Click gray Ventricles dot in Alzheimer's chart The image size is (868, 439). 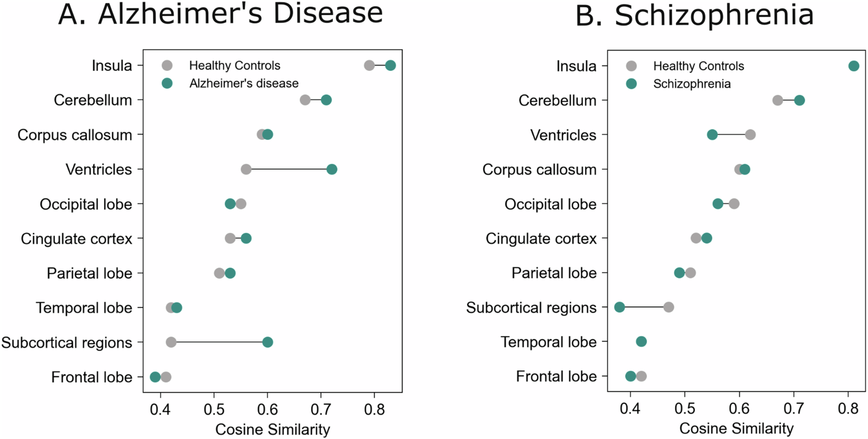tap(246, 170)
